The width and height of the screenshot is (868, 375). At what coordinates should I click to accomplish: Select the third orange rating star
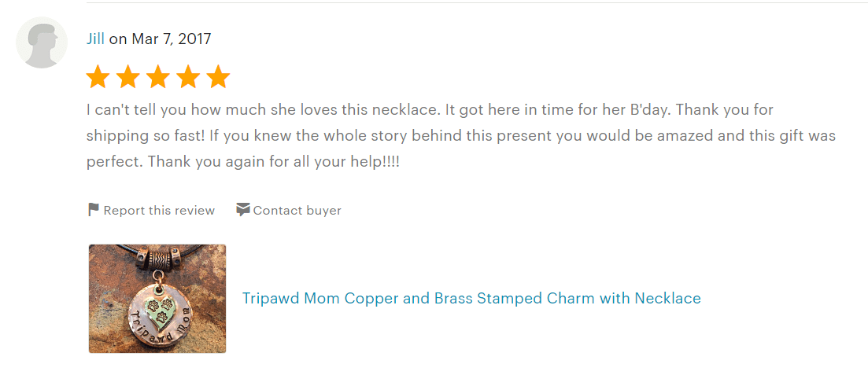click(157, 77)
